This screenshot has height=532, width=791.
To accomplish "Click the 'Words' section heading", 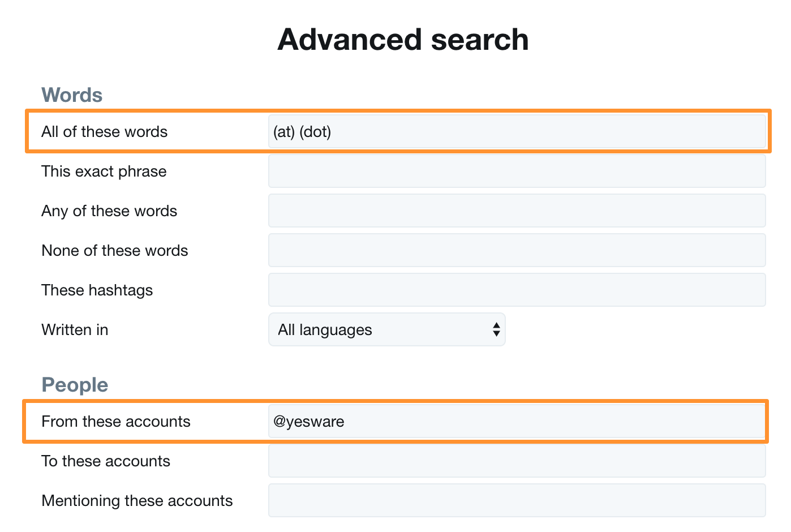I will 72,95.
